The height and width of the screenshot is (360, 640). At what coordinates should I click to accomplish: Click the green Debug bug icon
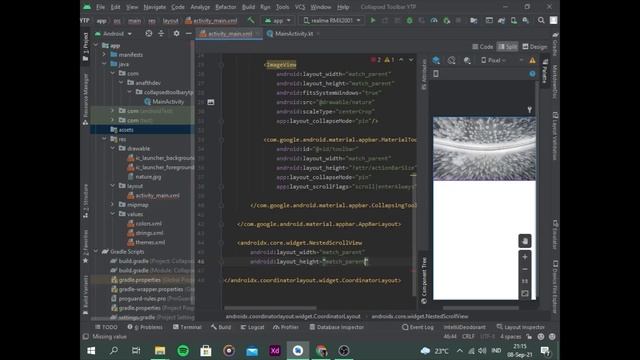tap(409, 20)
